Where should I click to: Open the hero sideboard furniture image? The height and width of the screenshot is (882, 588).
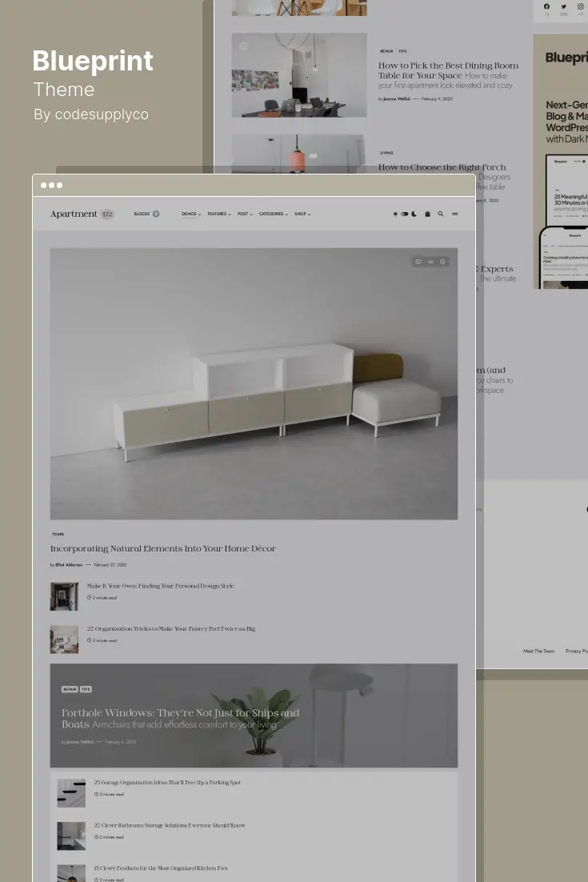[254, 383]
